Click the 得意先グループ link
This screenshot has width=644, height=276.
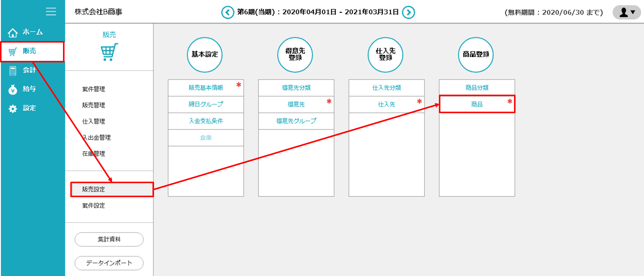coord(296,121)
